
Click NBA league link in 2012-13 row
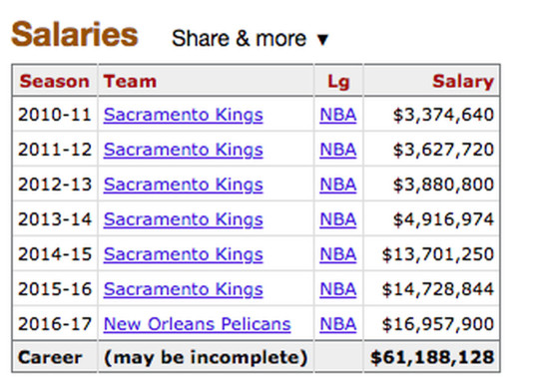(338, 185)
